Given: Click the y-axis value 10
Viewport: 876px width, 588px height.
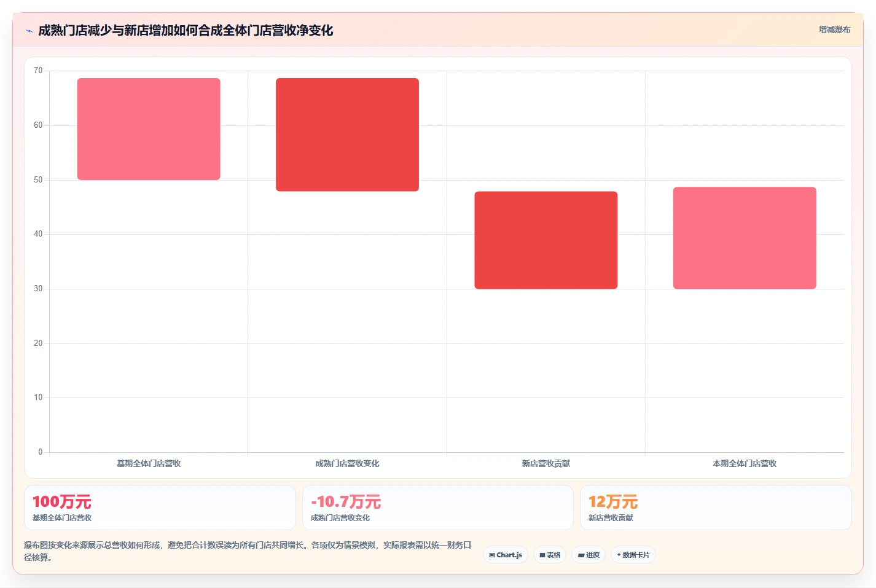Looking at the screenshot, I should 38,398.
